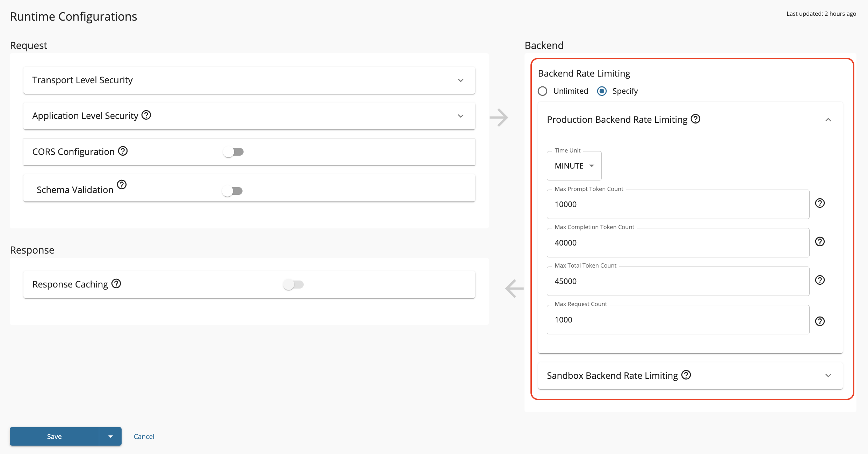
Task: Click the Cancel link
Action: point(144,436)
